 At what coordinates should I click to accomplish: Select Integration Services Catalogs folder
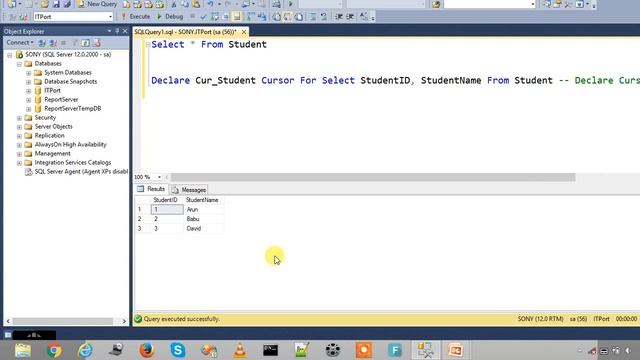pyautogui.click(x=73, y=162)
